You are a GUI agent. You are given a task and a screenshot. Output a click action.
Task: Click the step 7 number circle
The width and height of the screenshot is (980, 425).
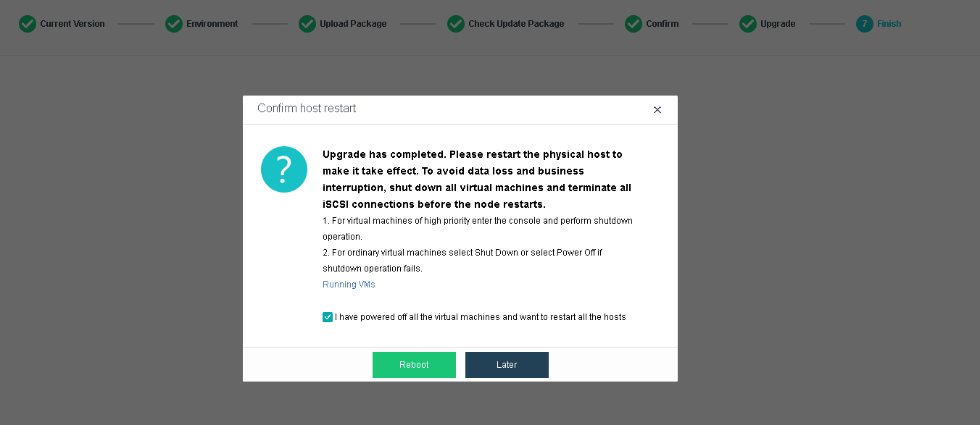point(865,24)
